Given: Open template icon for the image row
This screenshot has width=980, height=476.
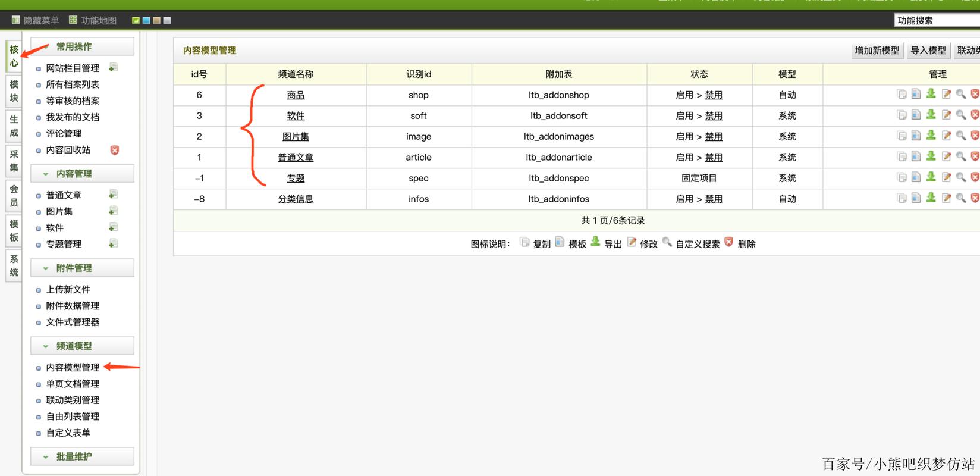Looking at the screenshot, I should 916,136.
